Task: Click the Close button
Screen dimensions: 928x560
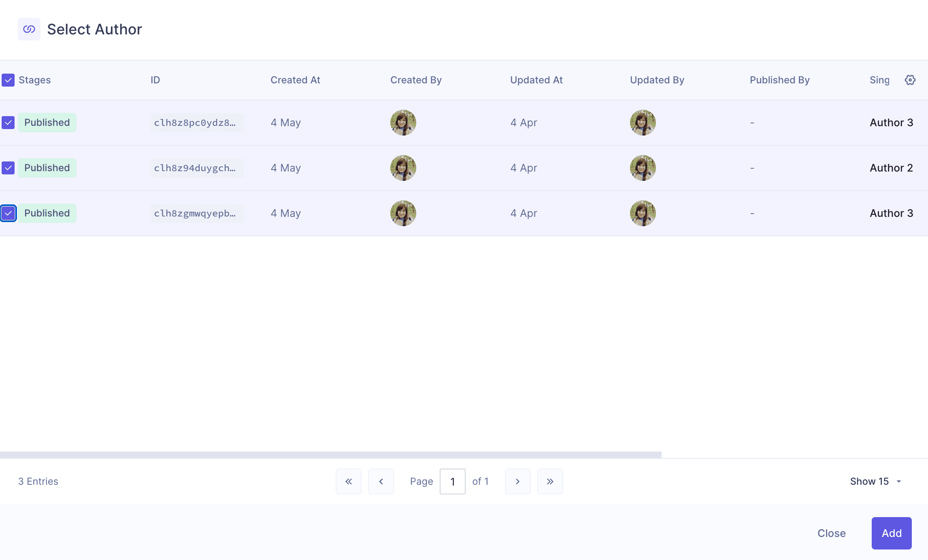Action: (x=831, y=533)
